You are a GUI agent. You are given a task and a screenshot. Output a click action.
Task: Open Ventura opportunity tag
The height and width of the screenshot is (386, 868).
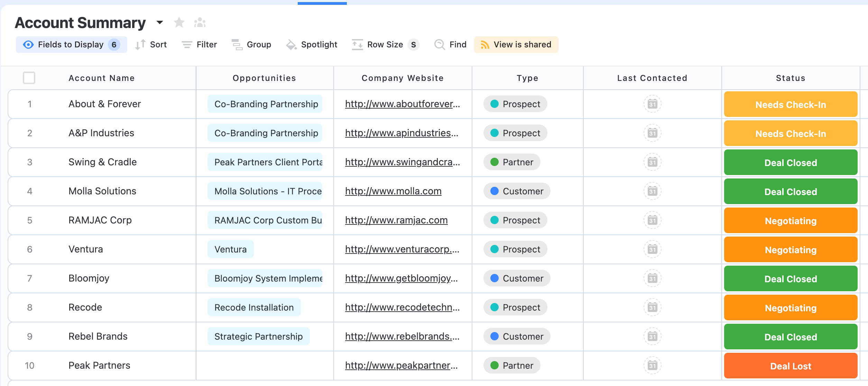230,249
